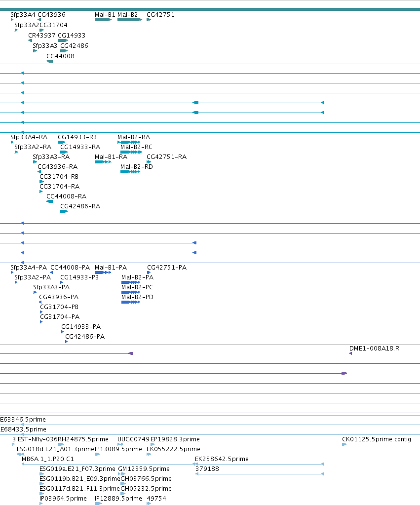Open protein Mal-B2-PD
The image size is (420, 506).
click(x=131, y=302)
